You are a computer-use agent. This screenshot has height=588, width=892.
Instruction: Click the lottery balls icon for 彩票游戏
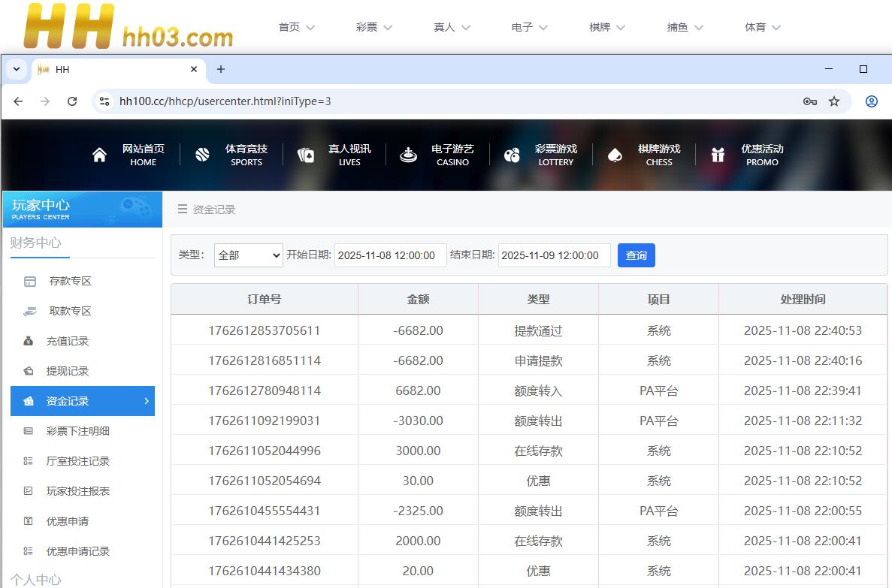[512, 155]
